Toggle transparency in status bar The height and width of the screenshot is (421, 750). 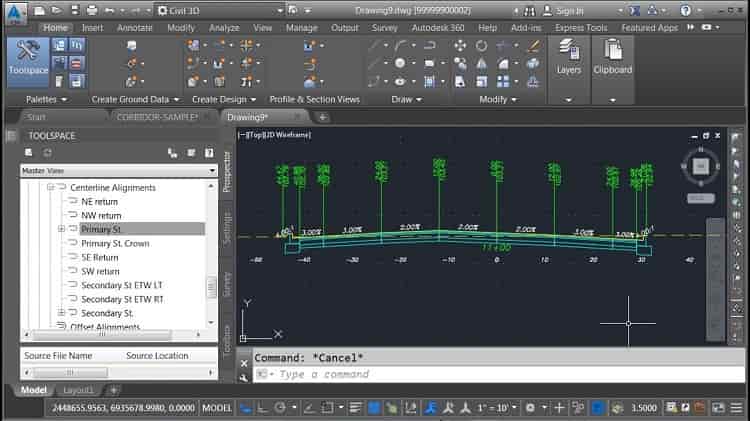click(x=374, y=408)
